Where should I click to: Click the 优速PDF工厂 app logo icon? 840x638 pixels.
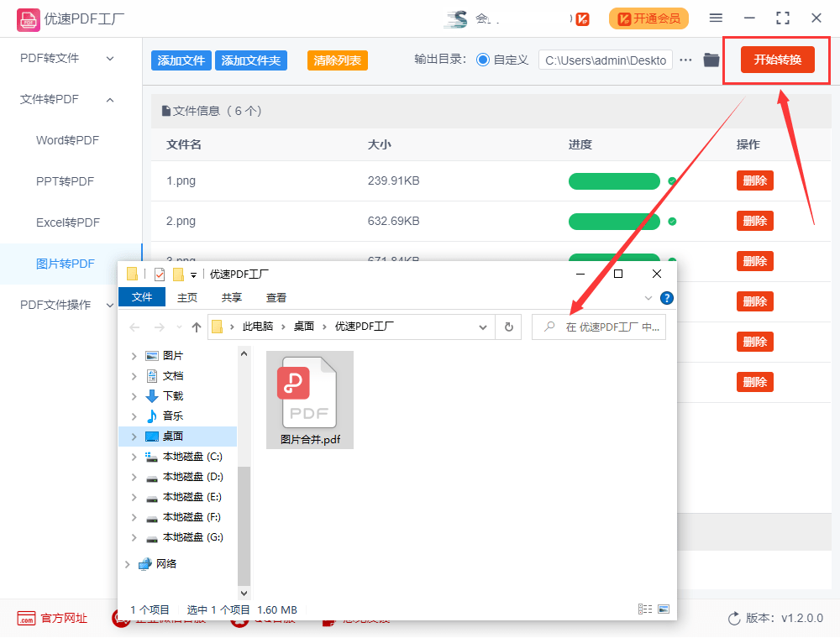pyautogui.click(x=28, y=18)
